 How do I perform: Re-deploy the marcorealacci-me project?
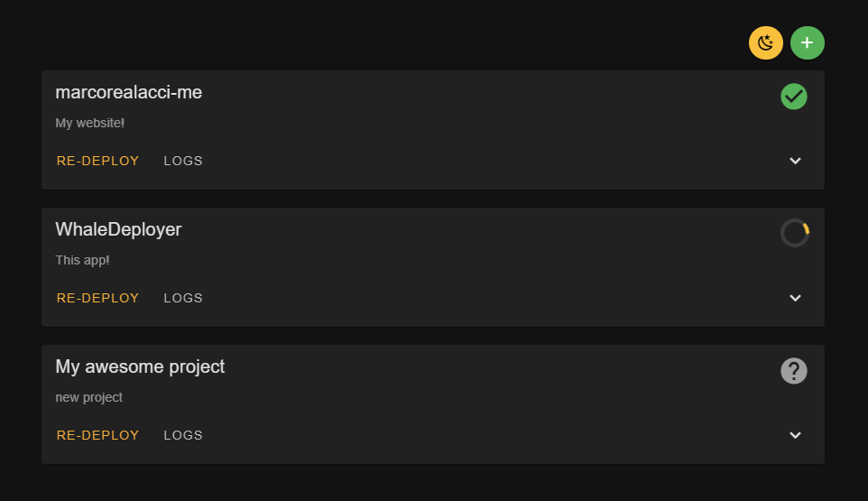click(97, 161)
